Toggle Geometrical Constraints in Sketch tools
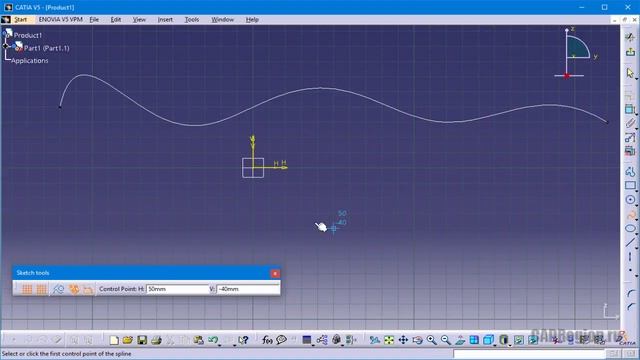This screenshot has width=640, height=360. click(74, 289)
